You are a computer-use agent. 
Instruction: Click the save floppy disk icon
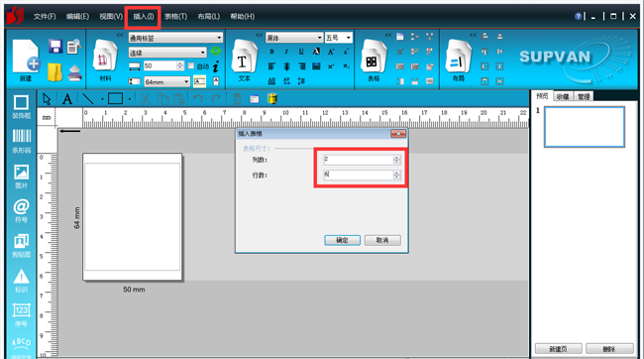55,46
